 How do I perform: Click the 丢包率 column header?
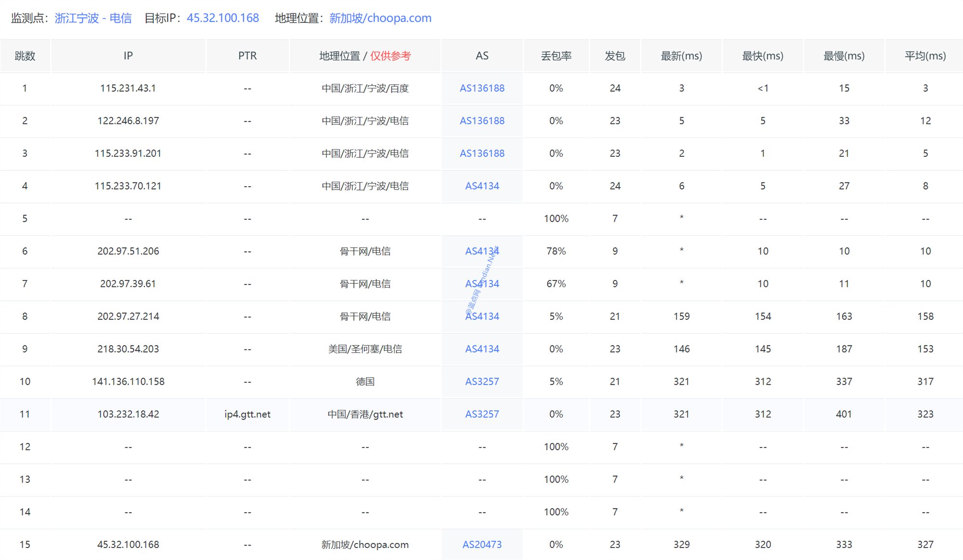556,56
